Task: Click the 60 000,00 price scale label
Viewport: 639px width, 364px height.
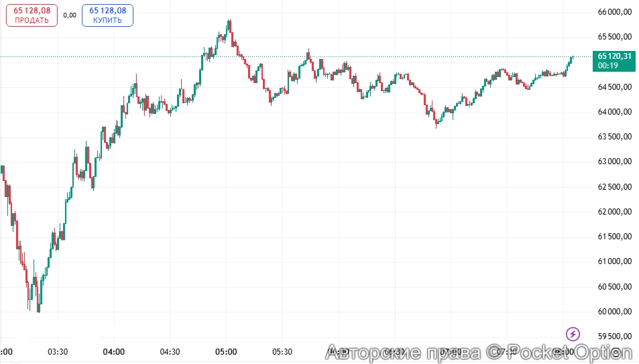Action: coord(615,312)
